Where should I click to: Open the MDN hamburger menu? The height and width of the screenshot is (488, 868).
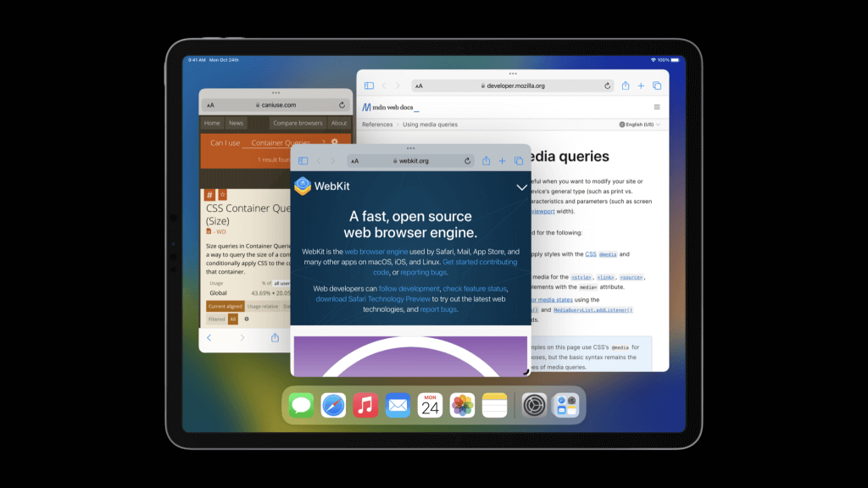pyautogui.click(x=656, y=108)
